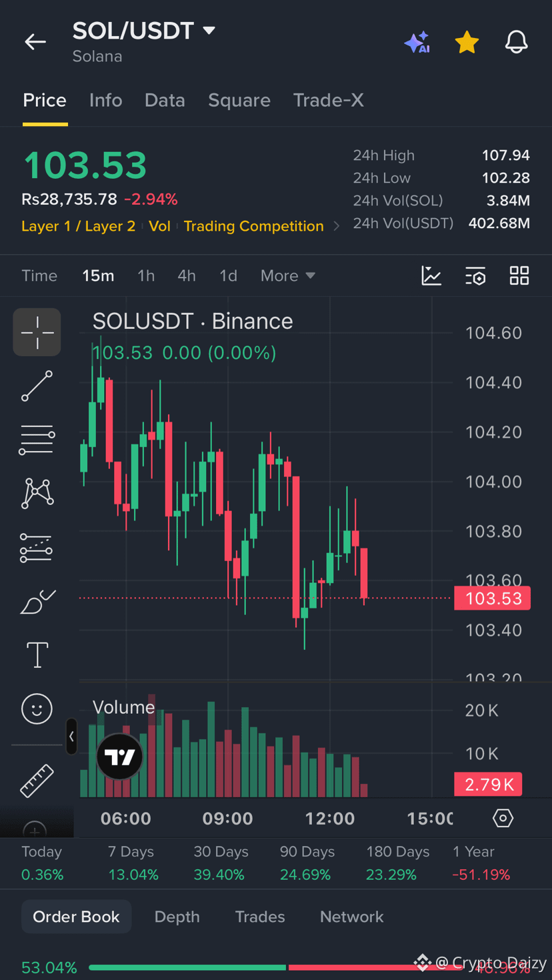Open the Trading Competition link
The image size is (552, 980).
pos(254,226)
